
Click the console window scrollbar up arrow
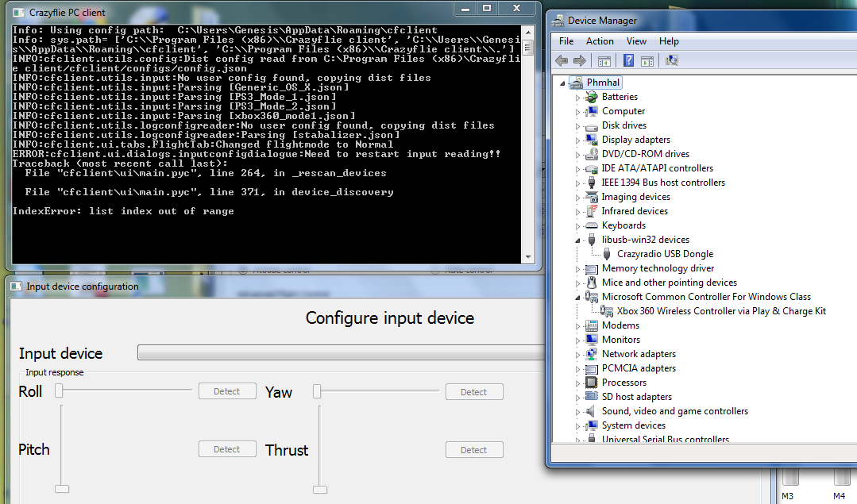(528, 32)
